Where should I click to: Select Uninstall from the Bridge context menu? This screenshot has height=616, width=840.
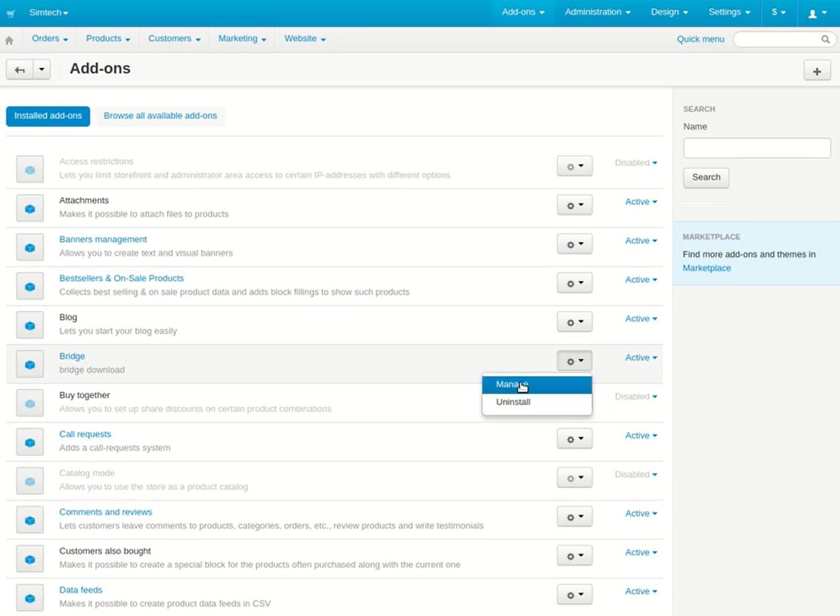coord(513,402)
